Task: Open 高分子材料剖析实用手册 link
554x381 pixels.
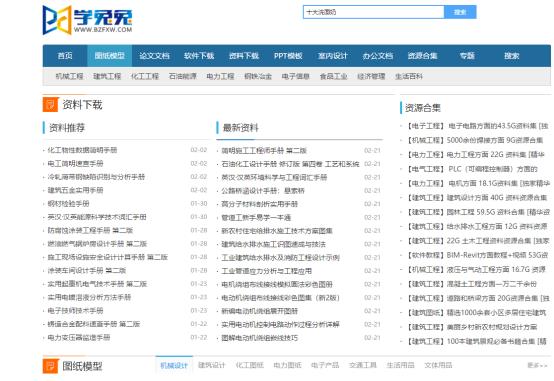Action: tap(259, 204)
